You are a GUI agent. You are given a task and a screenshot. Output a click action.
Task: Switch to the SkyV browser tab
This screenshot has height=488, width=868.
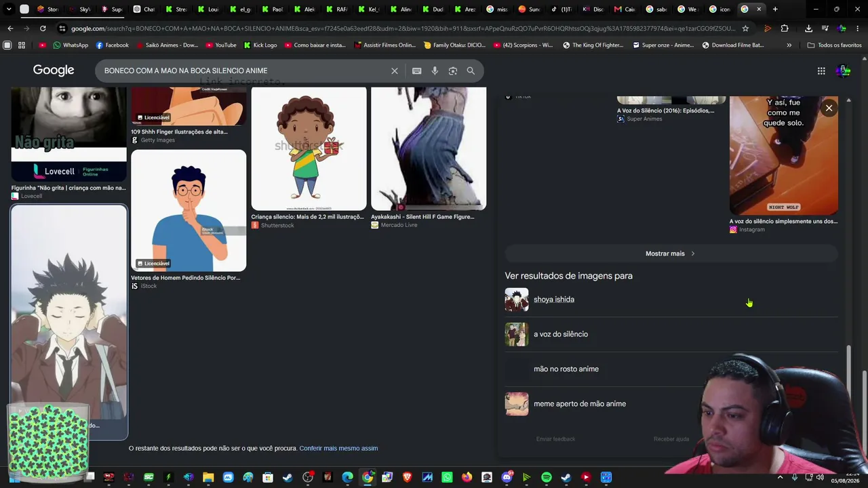pyautogui.click(x=79, y=9)
